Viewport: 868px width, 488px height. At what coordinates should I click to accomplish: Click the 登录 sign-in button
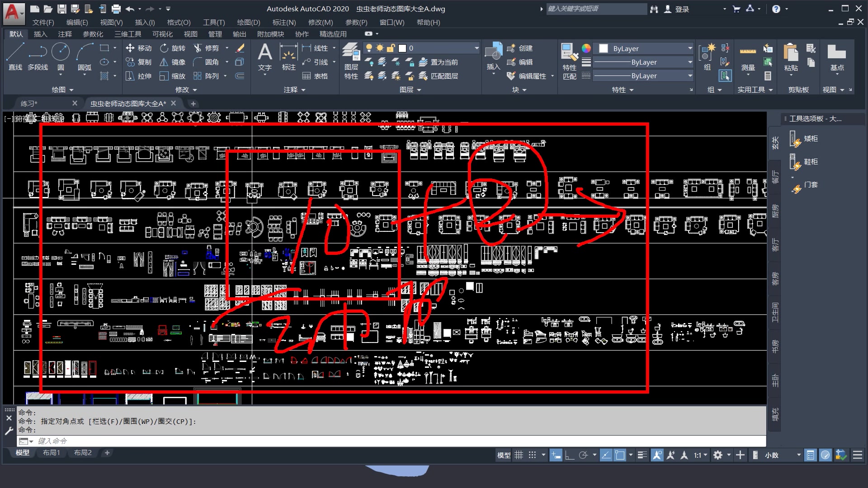click(683, 9)
